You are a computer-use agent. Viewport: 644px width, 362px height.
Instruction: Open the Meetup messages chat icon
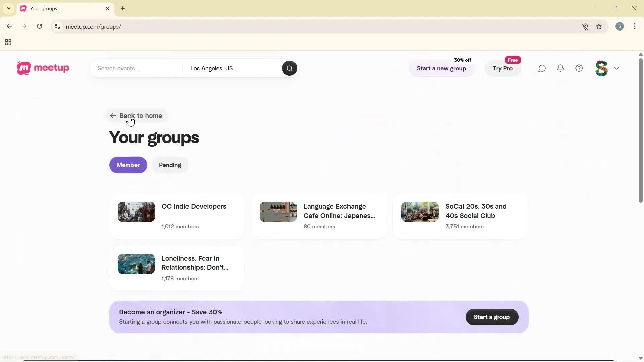coord(542,68)
